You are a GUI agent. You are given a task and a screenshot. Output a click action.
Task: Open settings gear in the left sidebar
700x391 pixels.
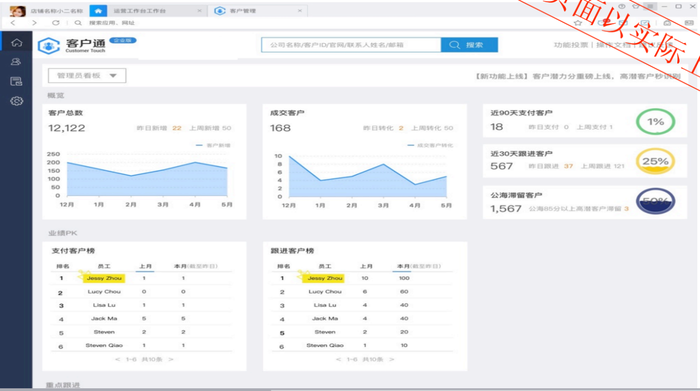(x=17, y=101)
